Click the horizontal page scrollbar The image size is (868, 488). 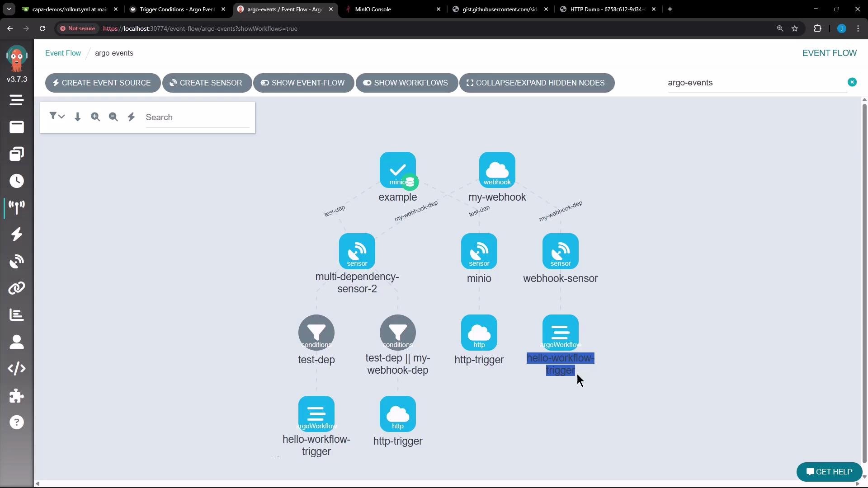[448, 483]
